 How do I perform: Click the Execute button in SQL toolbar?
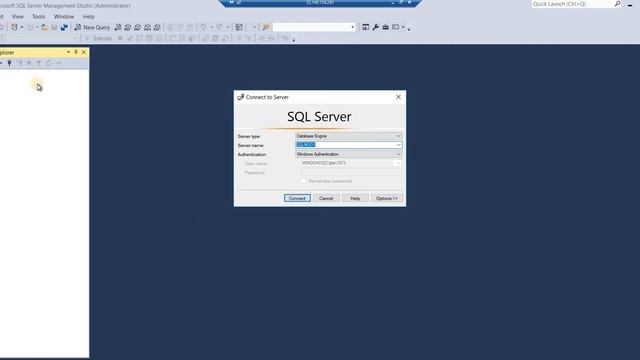[98, 38]
